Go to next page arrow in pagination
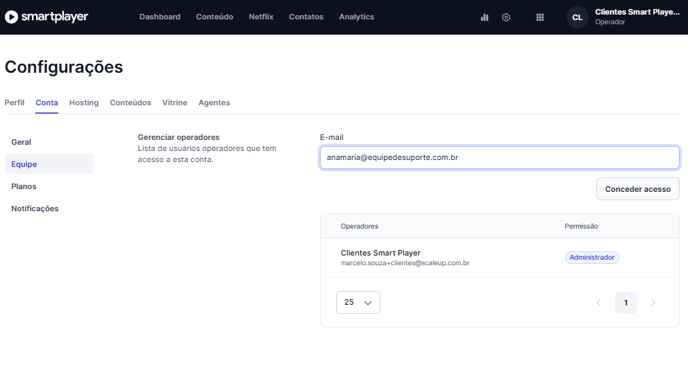688x374 pixels. (653, 302)
